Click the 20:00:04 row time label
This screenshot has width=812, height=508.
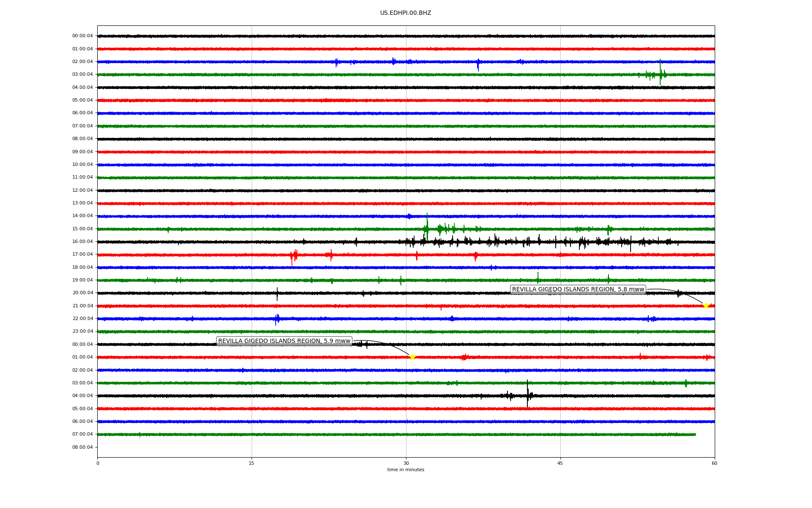[x=82, y=293]
